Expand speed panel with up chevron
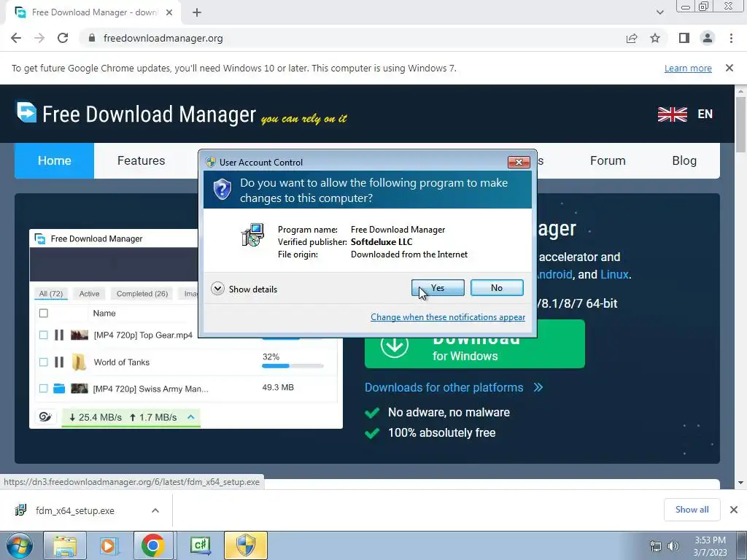 pos(191,416)
